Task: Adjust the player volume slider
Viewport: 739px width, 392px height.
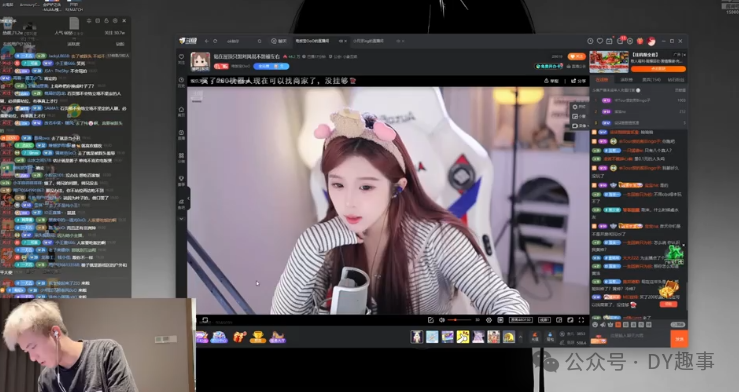Action: 458,320
